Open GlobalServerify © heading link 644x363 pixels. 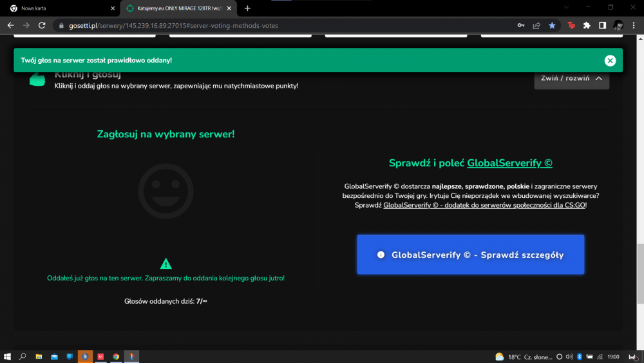[x=509, y=162]
